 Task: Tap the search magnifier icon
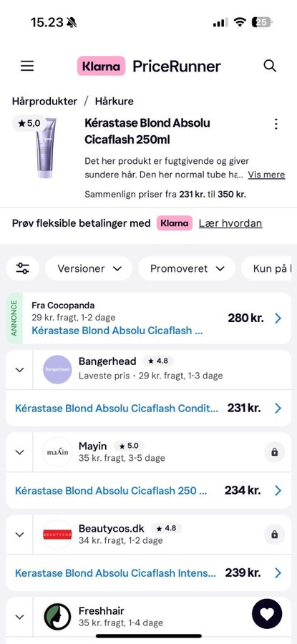270,66
